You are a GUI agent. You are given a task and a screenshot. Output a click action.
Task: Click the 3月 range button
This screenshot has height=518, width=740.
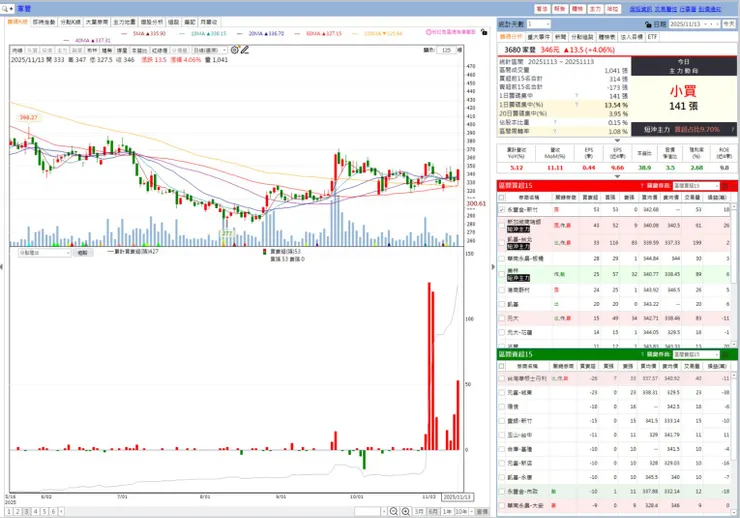click(419, 511)
